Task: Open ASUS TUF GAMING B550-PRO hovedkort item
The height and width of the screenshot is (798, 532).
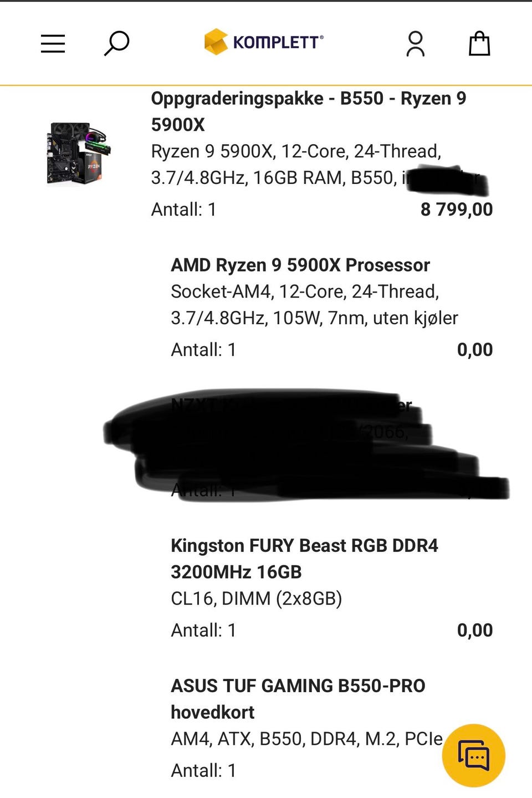Action: [x=298, y=699]
